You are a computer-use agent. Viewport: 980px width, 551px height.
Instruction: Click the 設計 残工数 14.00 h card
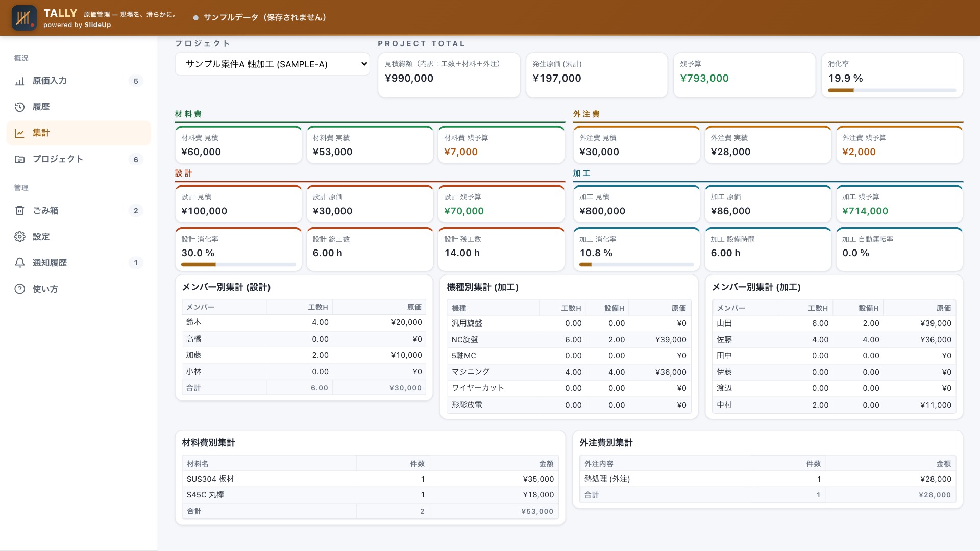(501, 249)
